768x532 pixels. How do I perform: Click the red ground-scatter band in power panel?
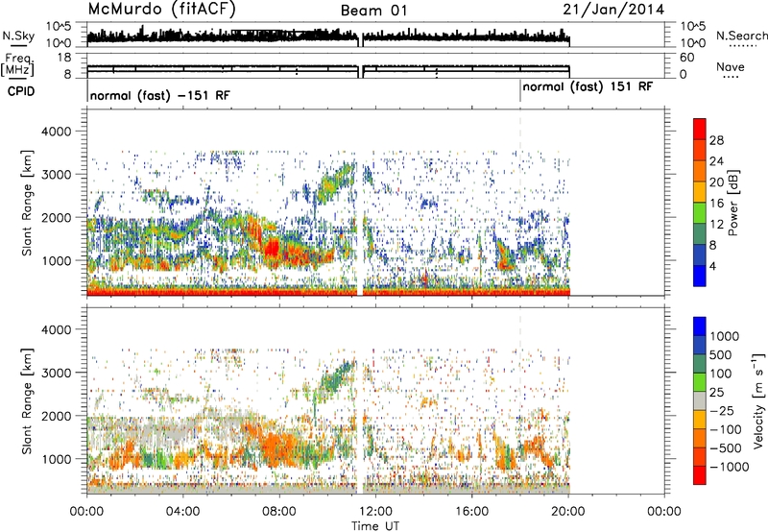click(328, 293)
